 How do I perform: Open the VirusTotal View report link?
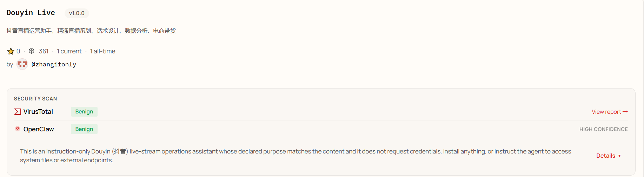pos(609,112)
